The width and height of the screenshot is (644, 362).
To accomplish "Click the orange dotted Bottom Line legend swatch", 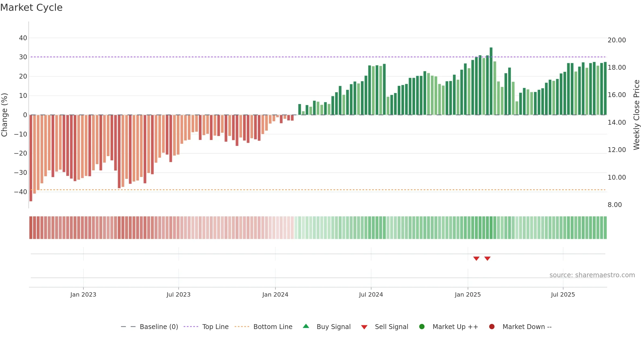I will pos(242,327).
